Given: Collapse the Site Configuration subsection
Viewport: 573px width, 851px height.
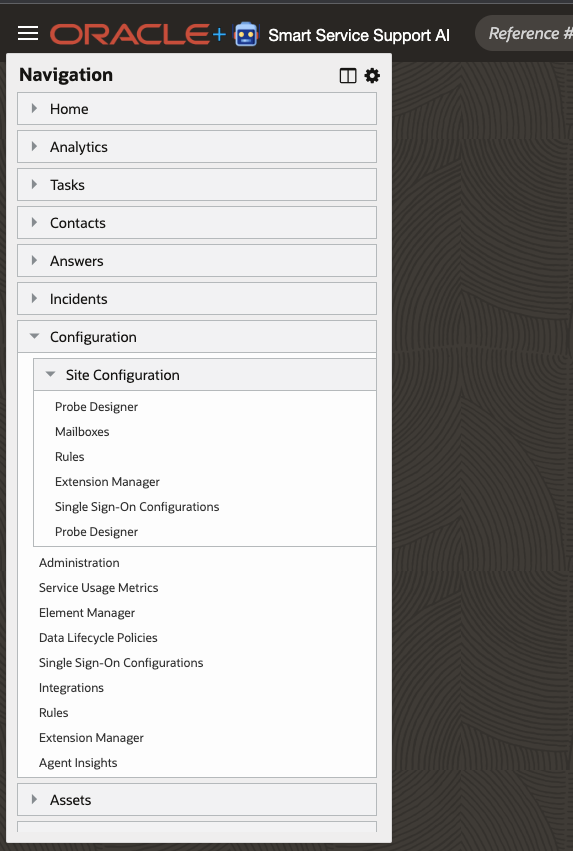Looking at the screenshot, I should [x=205, y=374].
